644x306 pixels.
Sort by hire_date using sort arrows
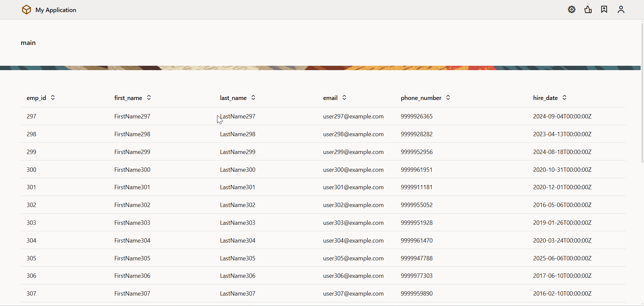pos(565,98)
